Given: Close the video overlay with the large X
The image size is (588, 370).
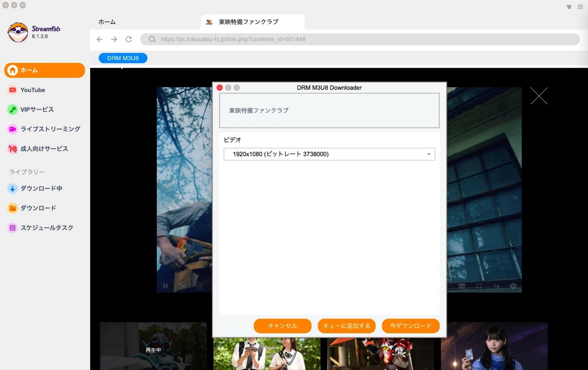Looking at the screenshot, I should [539, 96].
